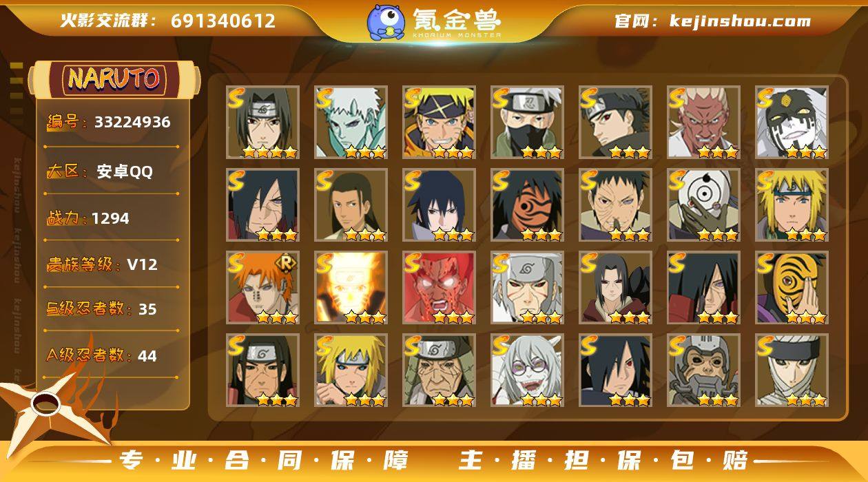Select the elderly Third Hokage Hiruzen portrait
The width and height of the screenshot is (868, 482).
[x=439, y=370]
